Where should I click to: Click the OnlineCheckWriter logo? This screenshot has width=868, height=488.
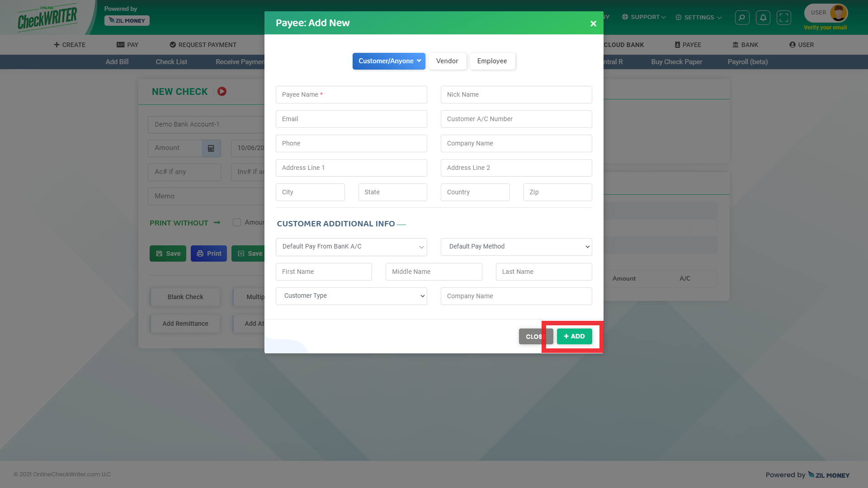pyautogui.click(x=47, y=18)
